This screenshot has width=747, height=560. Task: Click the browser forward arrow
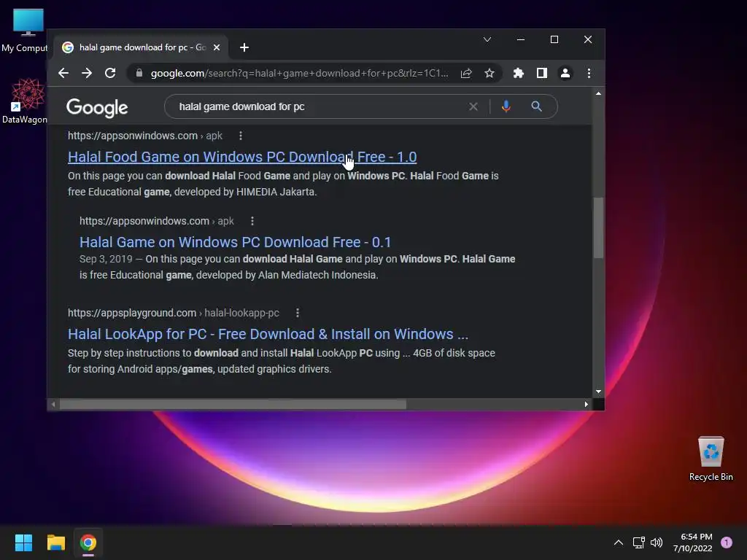pos(87,73)
